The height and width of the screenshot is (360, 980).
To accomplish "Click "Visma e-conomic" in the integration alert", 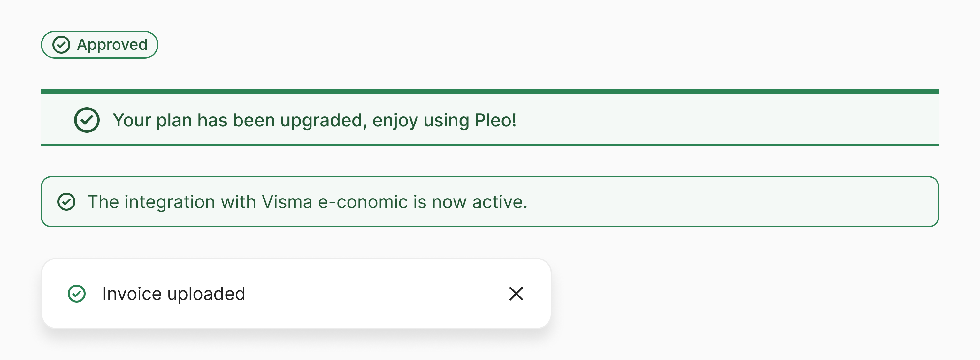I will (335, 202).
